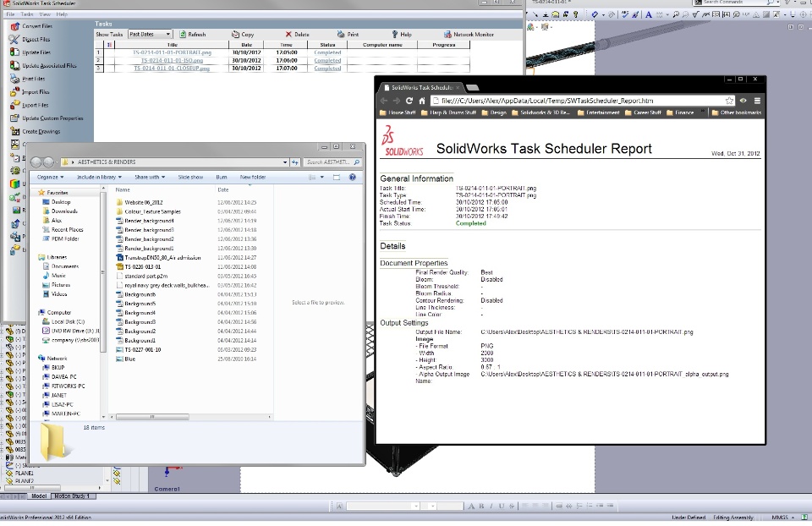The image size is (812, 526).
Task: Open Import Files task
Action: tap(30, 92)
